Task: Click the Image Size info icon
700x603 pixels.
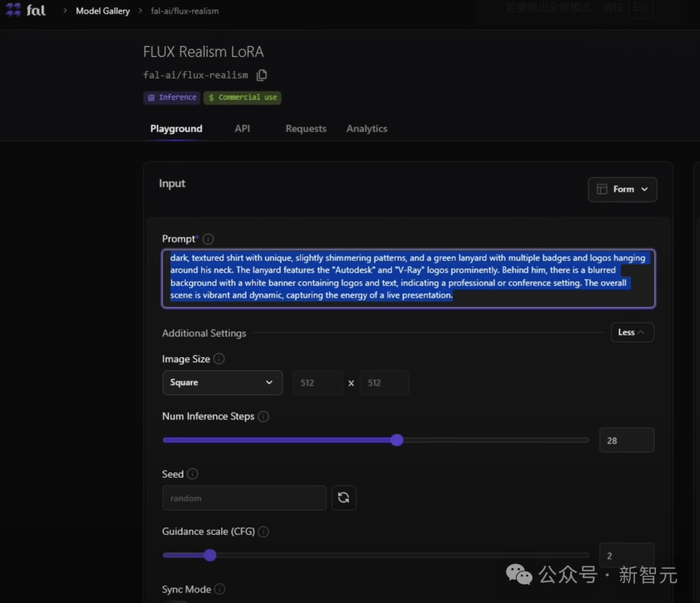Action: [219, 359]
